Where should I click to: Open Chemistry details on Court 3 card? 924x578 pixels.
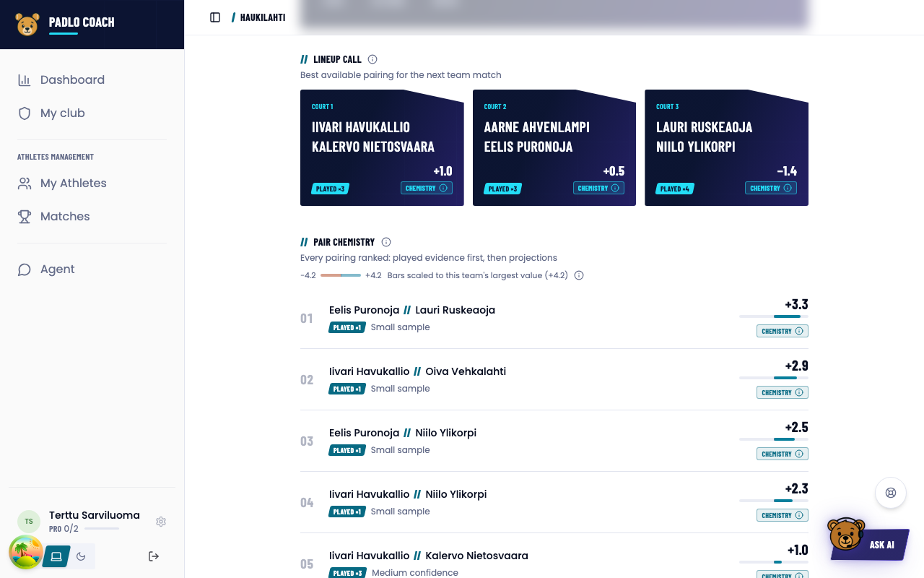point(771,188)
